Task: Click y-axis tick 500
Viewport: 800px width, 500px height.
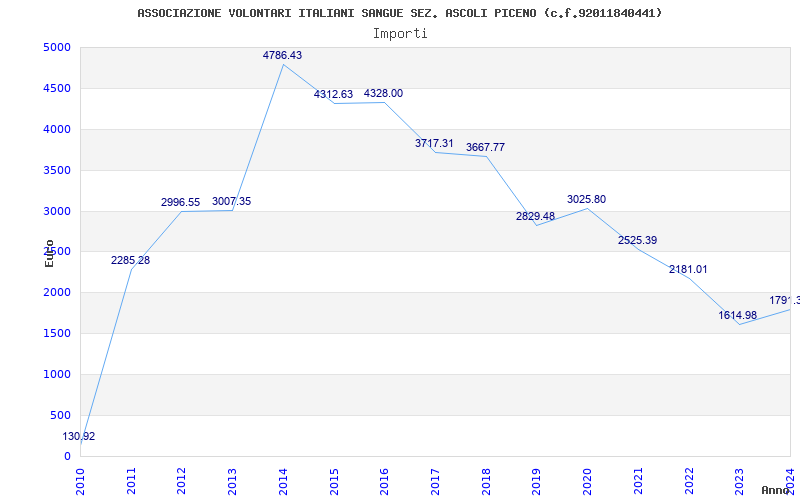Action: point(60,415)
